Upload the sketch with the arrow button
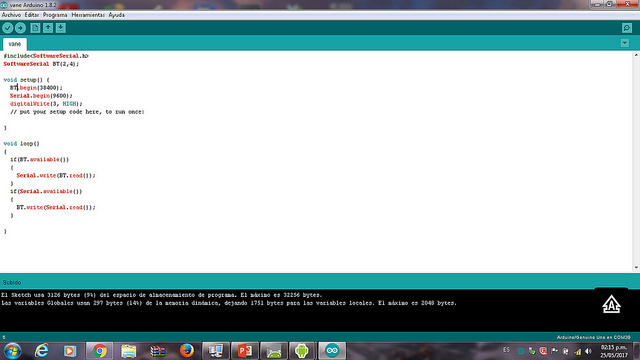This screenshot has height=360, width=640. [x=20, y=28]
